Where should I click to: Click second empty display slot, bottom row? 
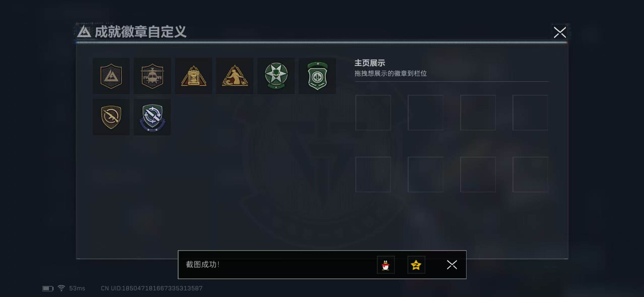tap(426, 175)
